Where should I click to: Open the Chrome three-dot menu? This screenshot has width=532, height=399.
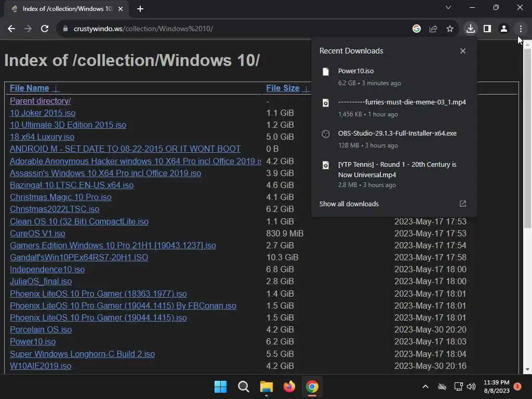tap(521, 29)
